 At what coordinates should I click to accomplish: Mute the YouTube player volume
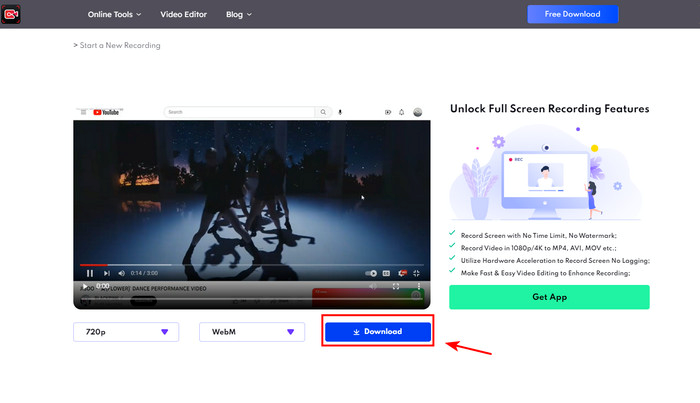point(123,272)
